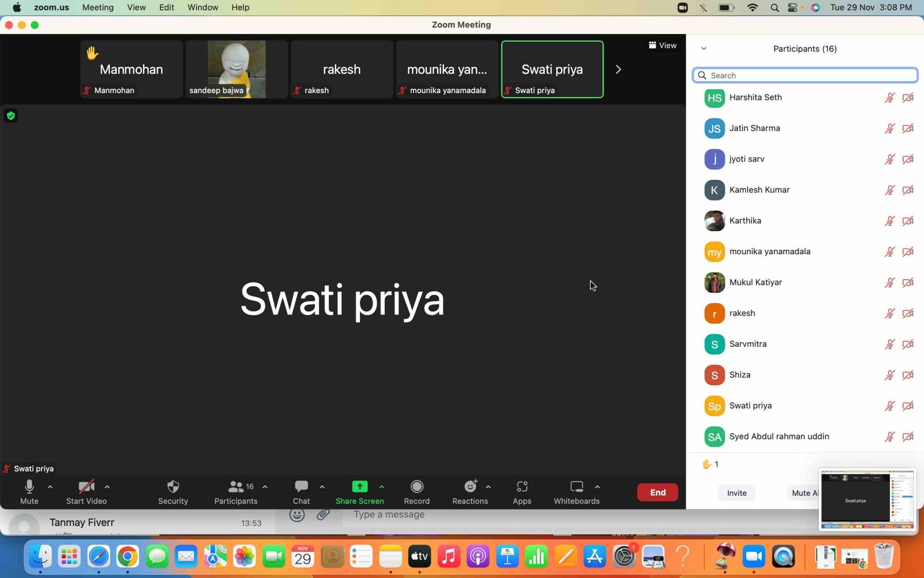Open the Meeting menu in menu bar
The width and height of the screenshot is (924, 578).
(x=98, y=8)
